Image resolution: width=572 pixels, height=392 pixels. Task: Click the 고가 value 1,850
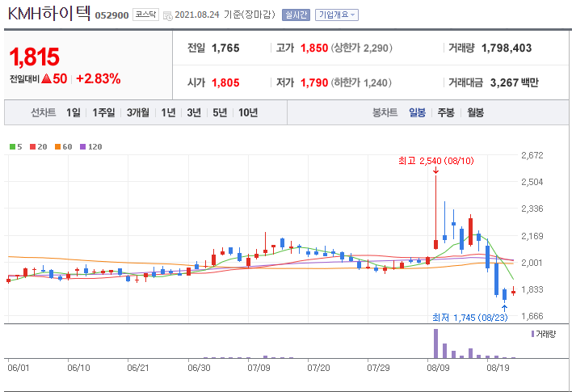(314, 48)
